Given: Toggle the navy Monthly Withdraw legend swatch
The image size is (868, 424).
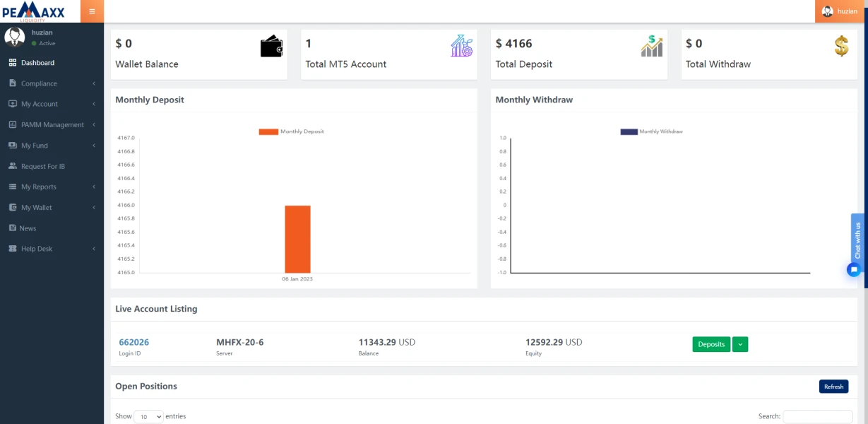Looking at the screenshot, I should (629, 131).
